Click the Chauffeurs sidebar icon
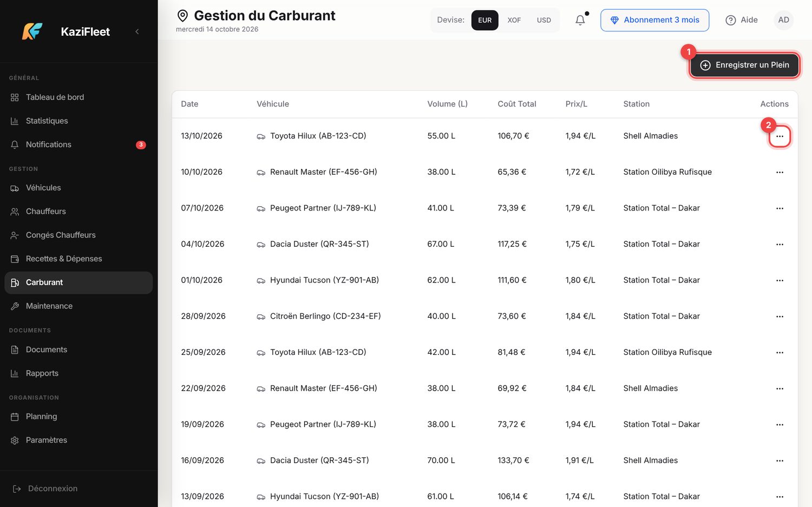 (x=15, y=212)
